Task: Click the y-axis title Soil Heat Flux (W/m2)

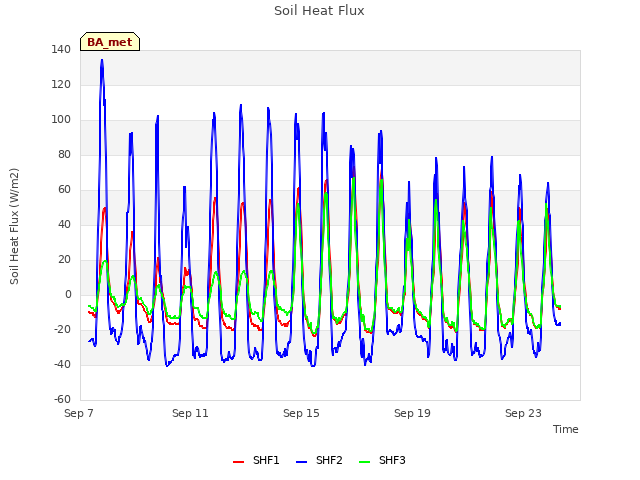Action: click(x=14, y=226)
